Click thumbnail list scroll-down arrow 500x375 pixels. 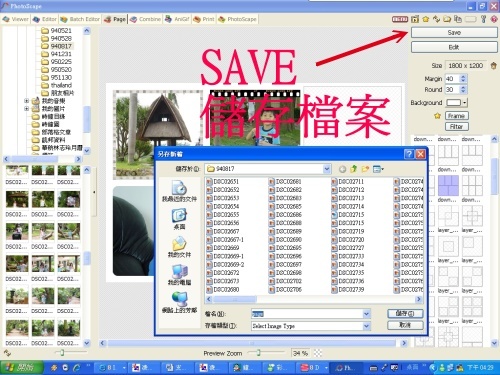click(x=87, y=343)
